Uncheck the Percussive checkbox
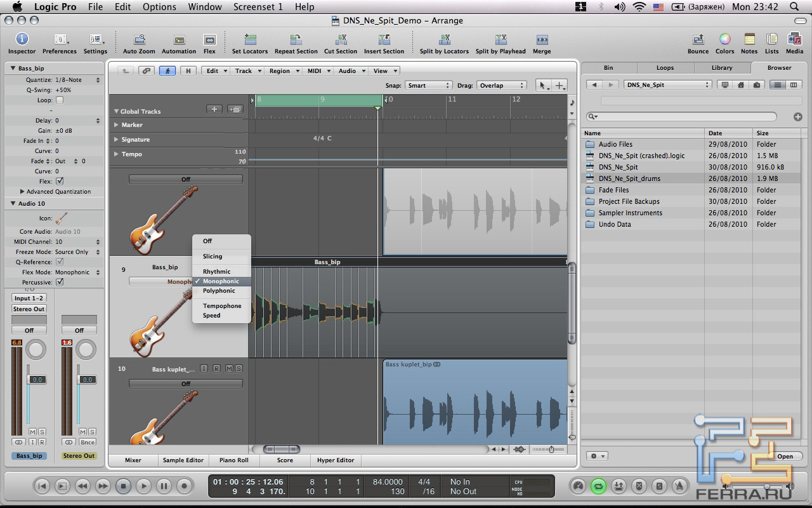812x508 pixels. pos(60,283)
